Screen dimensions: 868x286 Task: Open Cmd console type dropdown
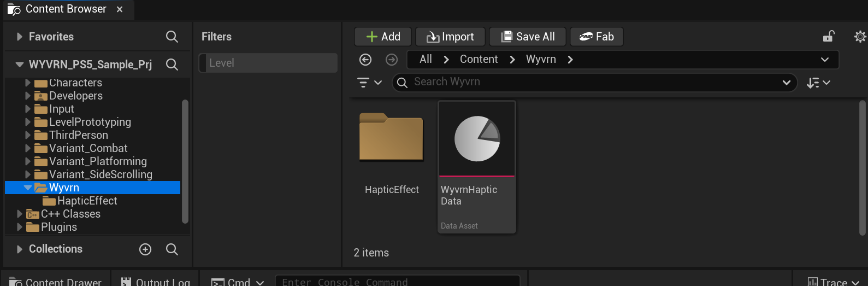(238, 282)
